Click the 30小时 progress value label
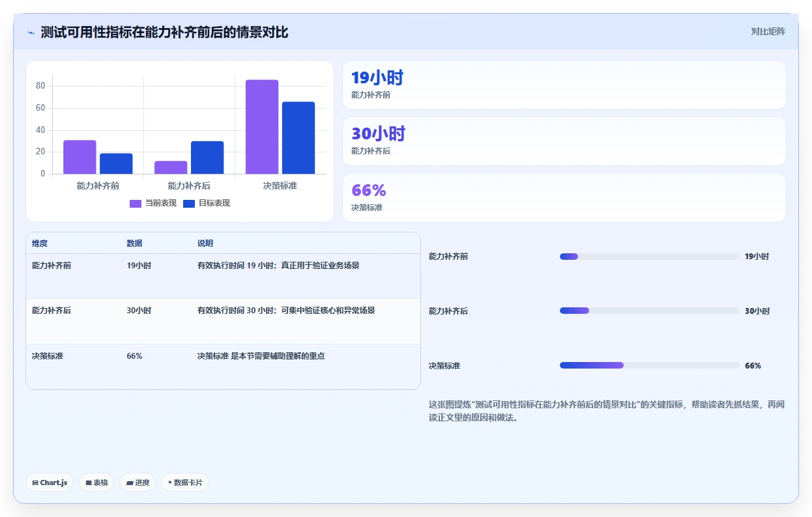The image size is (812, 517). (757, 311)
